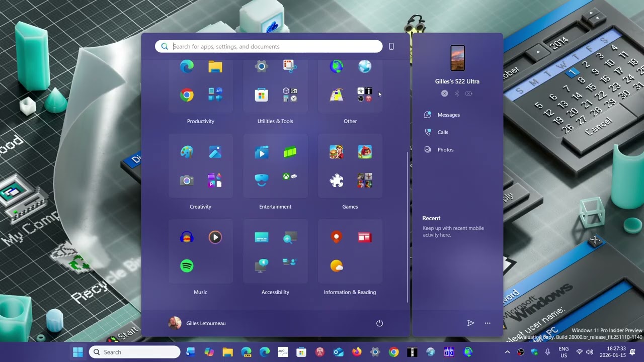Open Weather in Information & Reading
The width and height of the screenshot is (644, 362).
click(337, 266)
